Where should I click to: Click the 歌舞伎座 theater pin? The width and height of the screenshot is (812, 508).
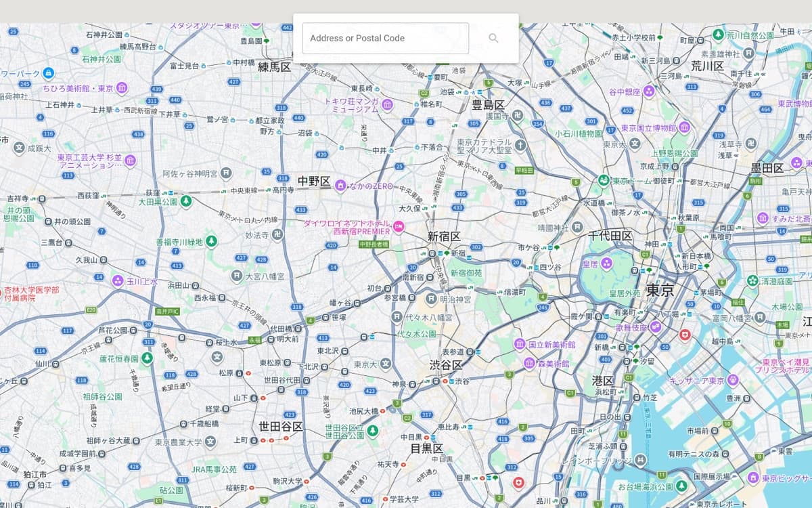(655, 327)
